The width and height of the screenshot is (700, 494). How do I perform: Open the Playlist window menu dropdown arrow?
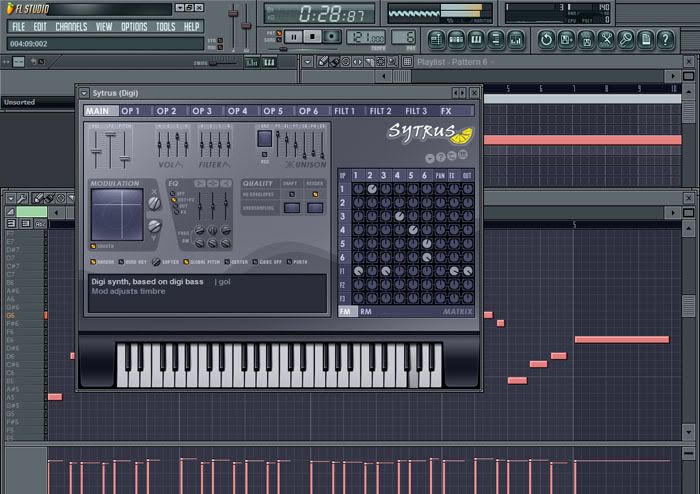pyautogui.click(x=307, y=62)
